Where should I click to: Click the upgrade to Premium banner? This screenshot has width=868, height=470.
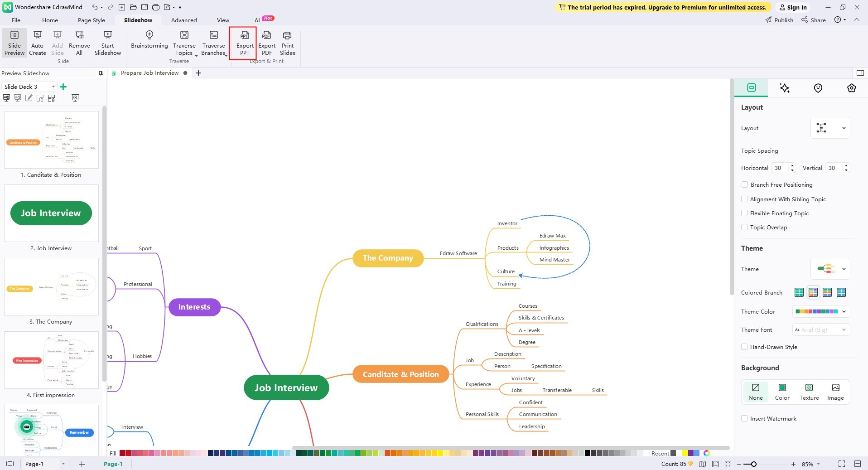[x=662, y=7]
